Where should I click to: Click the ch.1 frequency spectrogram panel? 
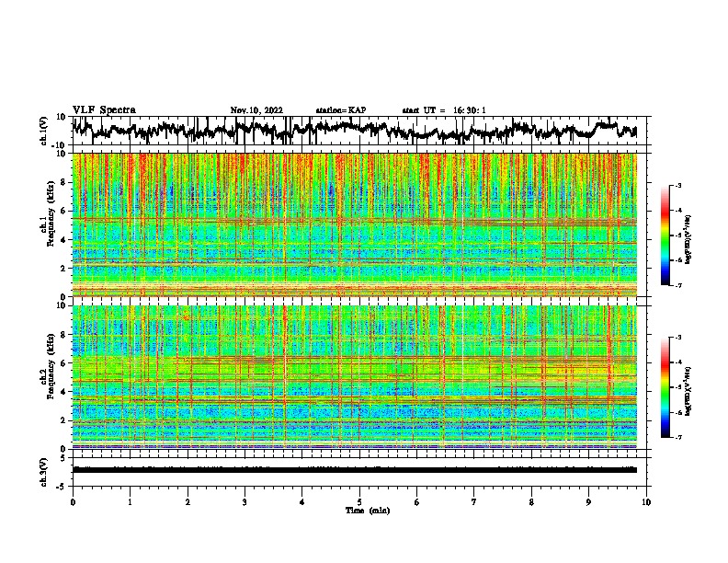(354, 224)
